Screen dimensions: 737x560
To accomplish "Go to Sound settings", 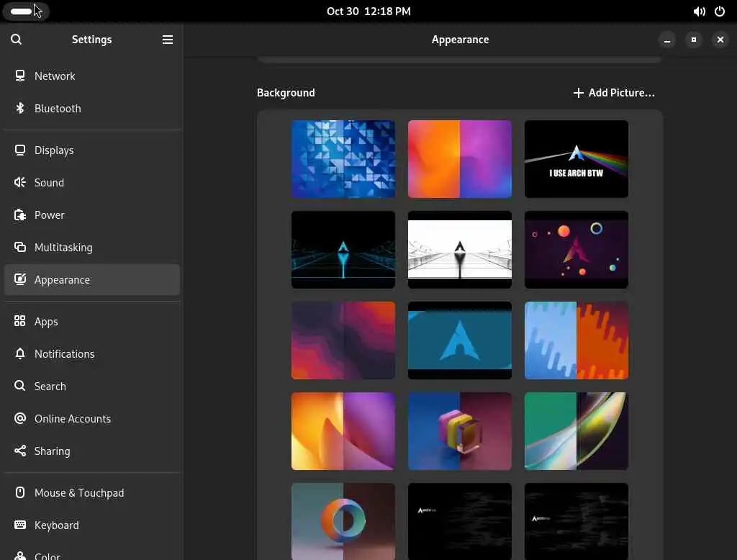I will pos(92,182).
